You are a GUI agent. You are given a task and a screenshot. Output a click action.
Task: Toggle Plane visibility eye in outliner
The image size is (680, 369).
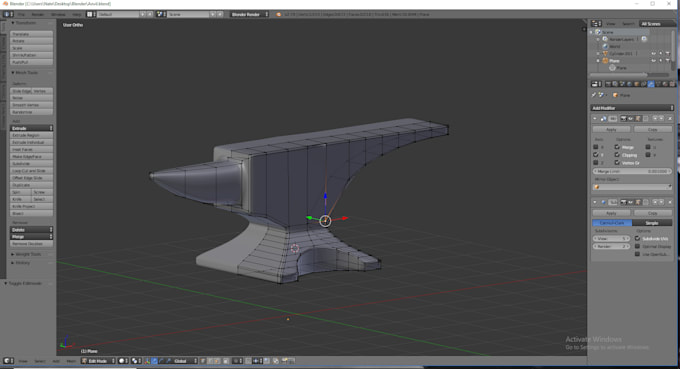pos(653,61)
